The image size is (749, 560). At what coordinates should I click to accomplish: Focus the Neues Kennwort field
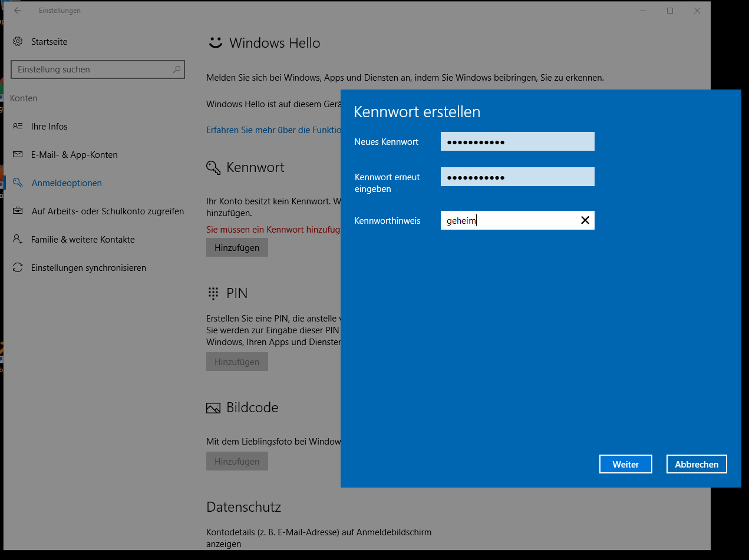517,141
